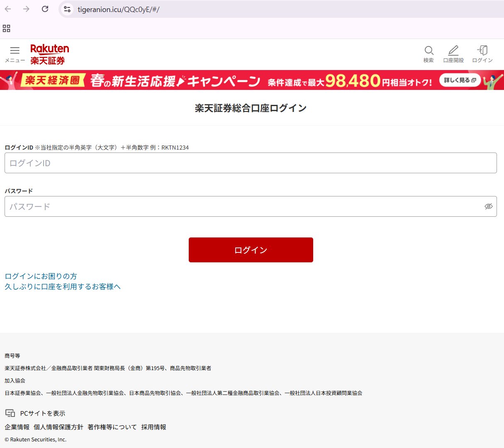Screen dimensions: 504x448
Task: Click the 例：RKTN1234 hint text
Action: click(169, 148)
